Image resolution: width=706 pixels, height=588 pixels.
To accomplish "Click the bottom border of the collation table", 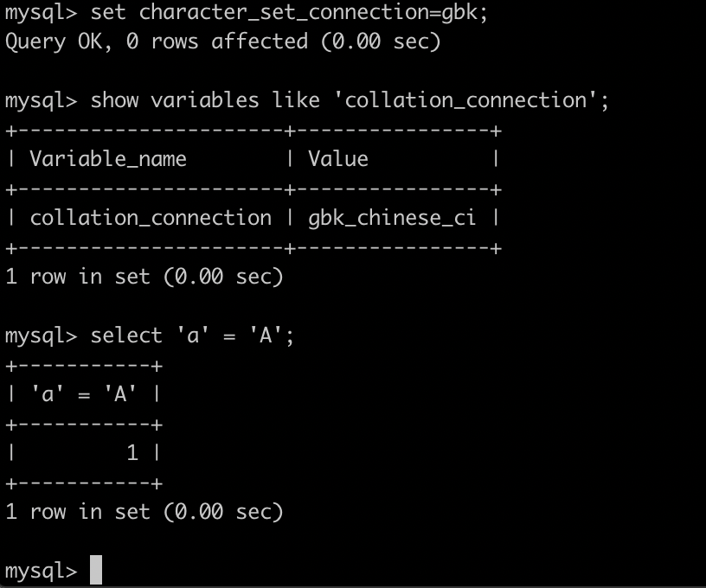I will (x=254, y=248).
